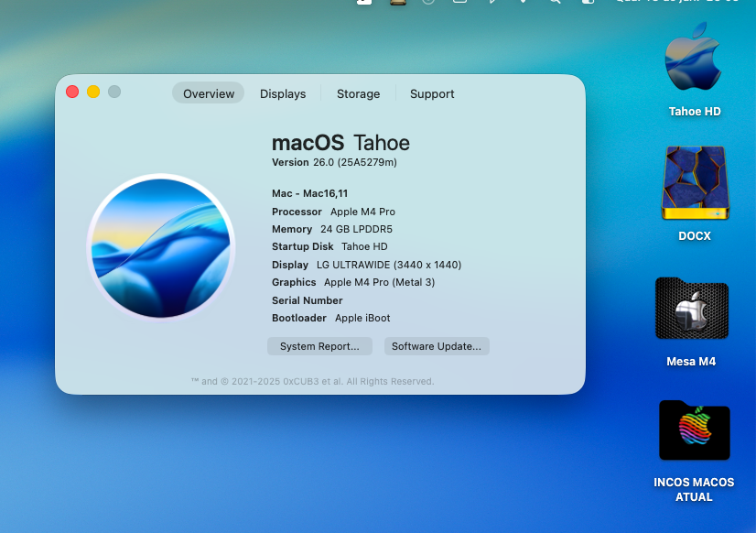
Task: Click the System Report... button
Action: point(319,346)
